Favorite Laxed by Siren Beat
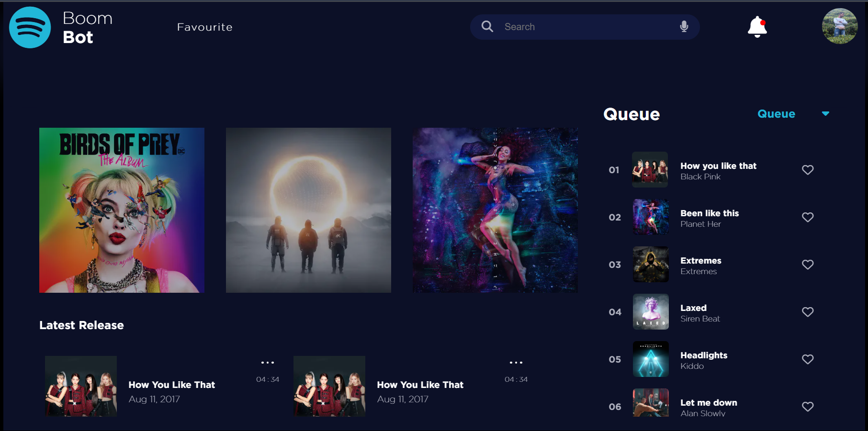The height and width of the screenshot is (431, 868). coord(808,312)
